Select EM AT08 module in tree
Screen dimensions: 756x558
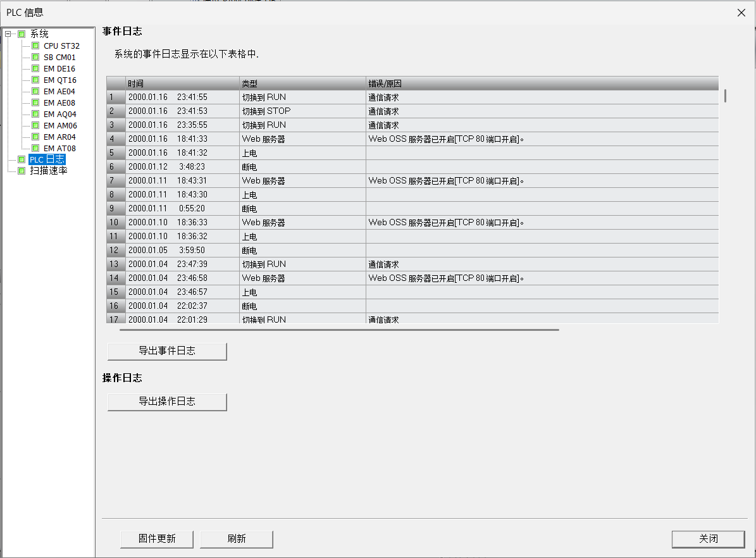(x=59, y=148)
